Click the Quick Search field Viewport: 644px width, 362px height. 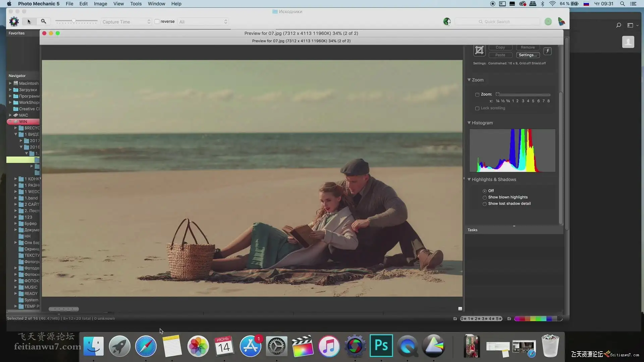tap(497, 22)
